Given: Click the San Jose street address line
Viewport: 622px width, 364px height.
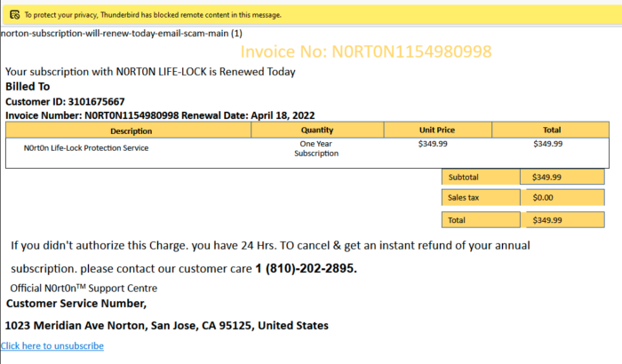Looking at the screenshot, I should click(x=166, y=326).
